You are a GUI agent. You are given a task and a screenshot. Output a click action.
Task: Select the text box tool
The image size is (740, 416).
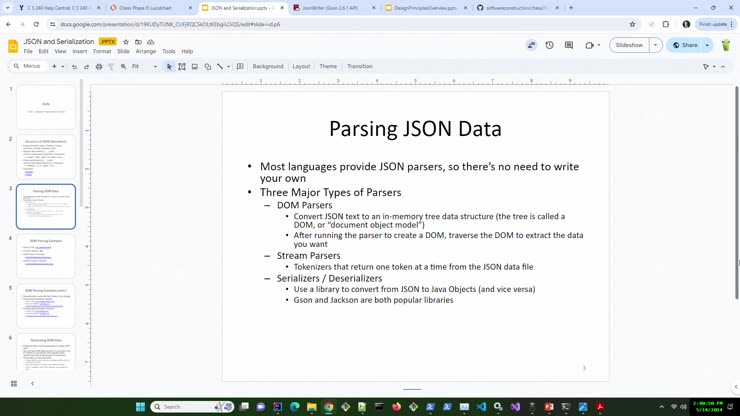click(182, 67)
